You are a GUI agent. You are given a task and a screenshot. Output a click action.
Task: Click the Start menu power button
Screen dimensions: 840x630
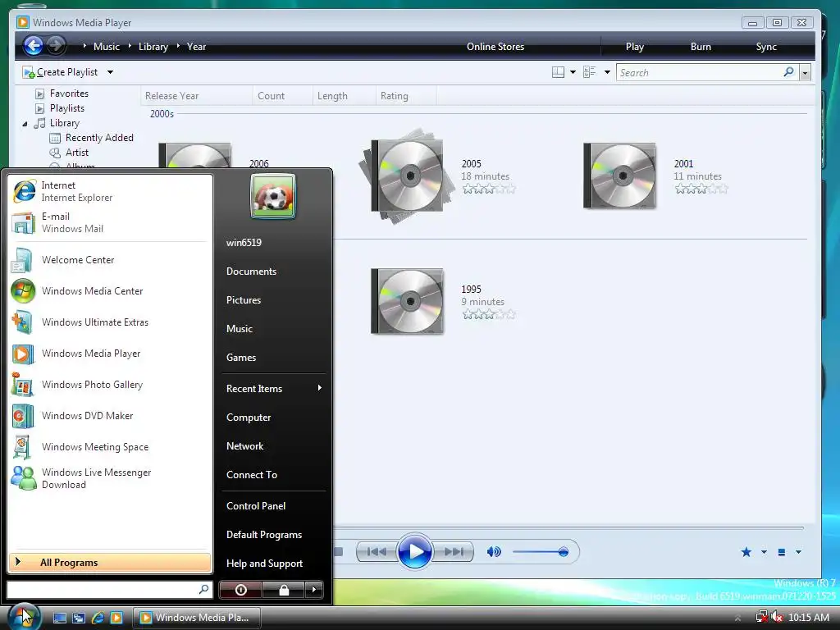240,590
